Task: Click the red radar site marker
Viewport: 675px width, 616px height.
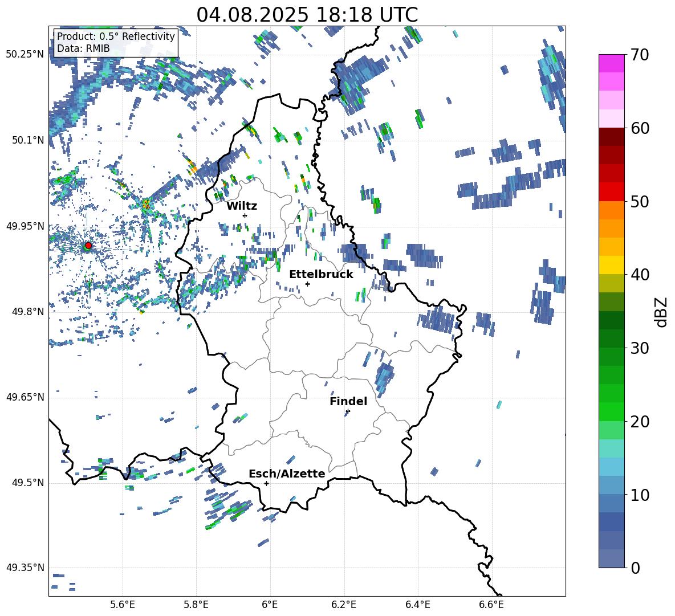Action: pos(88,246)
